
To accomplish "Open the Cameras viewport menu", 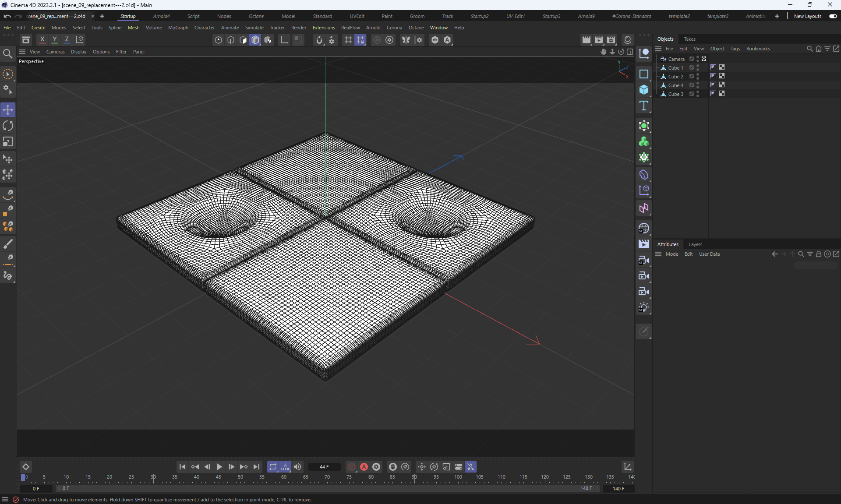I will (55, 52).
